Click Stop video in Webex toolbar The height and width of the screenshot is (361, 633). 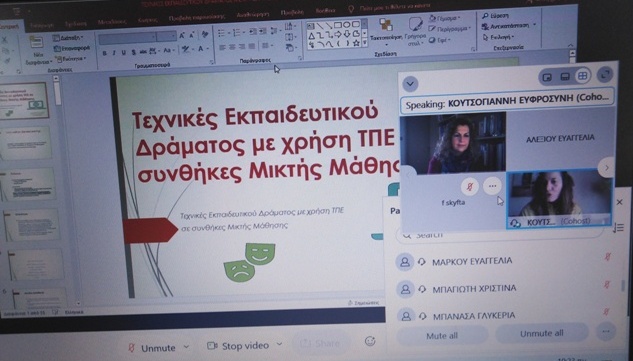click(238, 346)
